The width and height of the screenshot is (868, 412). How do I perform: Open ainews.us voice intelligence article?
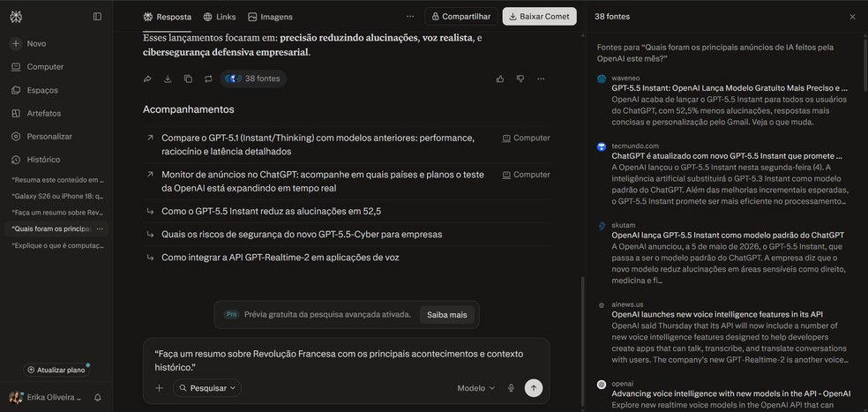pos(717,315)
